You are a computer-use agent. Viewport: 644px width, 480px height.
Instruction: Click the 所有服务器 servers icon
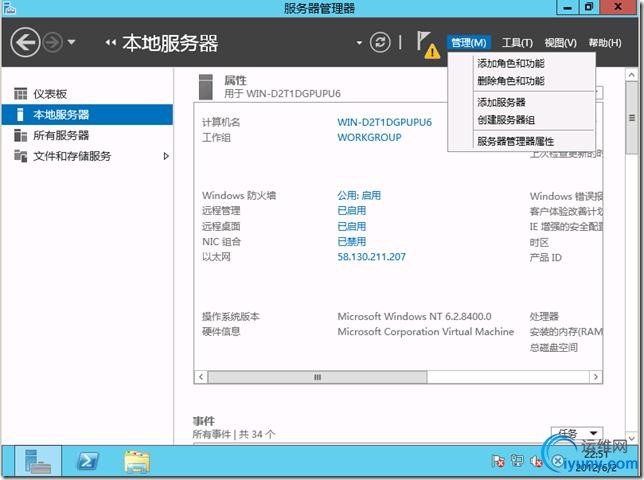pyautogui.click(x=21, y=135)
